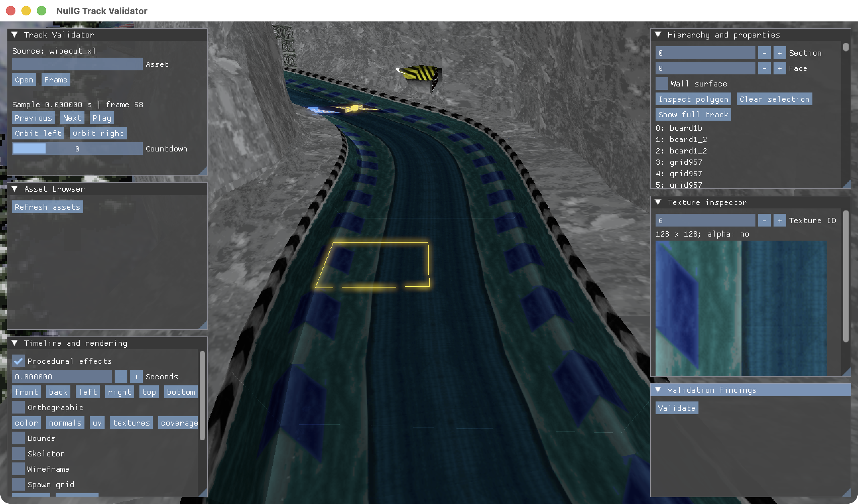This screenshot has width=858, height=504.
Task: Click the Asset text input field
Action: (x=77, y=64)
